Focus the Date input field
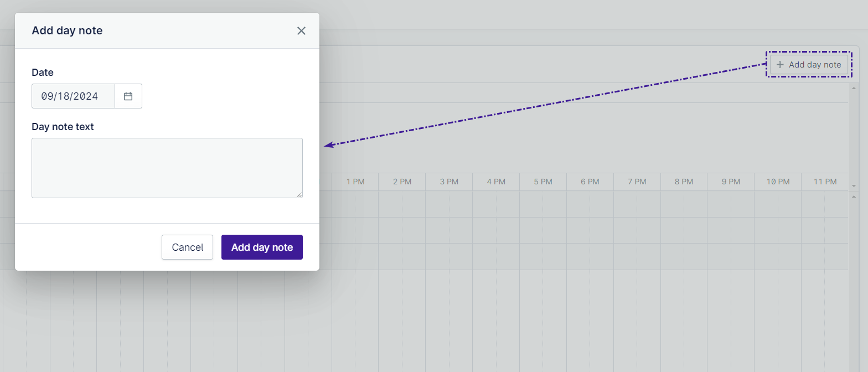868x372 pixels. coord(73,96)
